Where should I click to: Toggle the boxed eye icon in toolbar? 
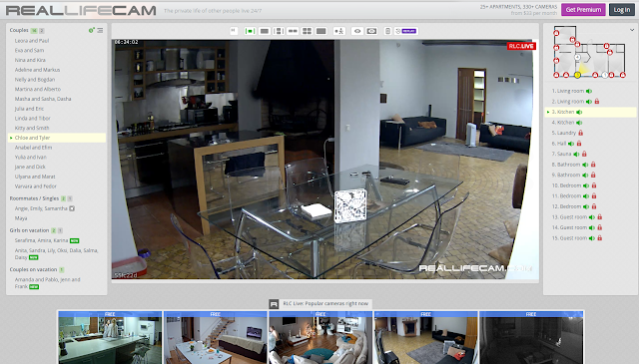click(x=371, y=31)
